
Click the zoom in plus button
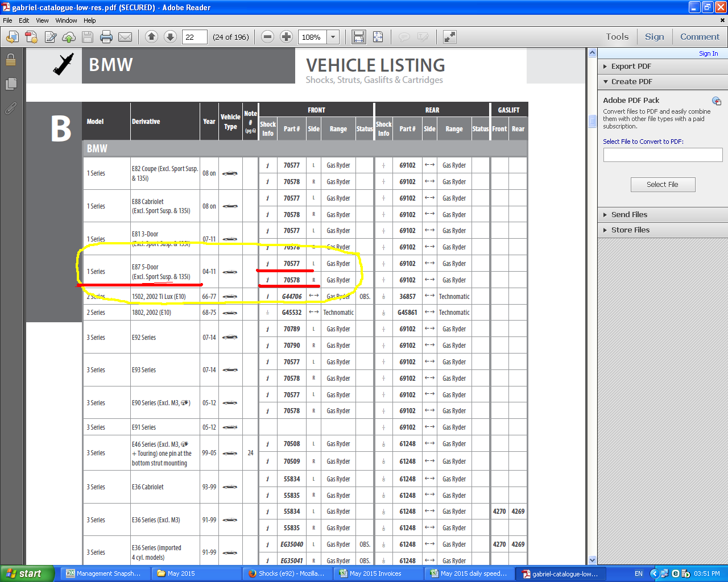286,37
